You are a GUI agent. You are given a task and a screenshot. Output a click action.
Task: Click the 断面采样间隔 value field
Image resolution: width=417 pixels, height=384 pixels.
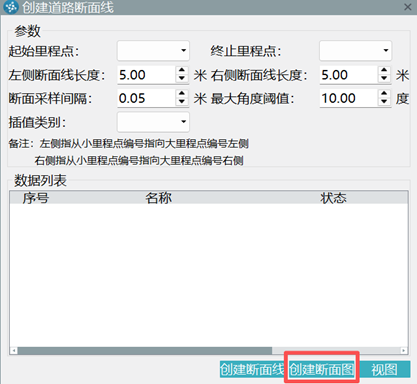pos(146,98)
